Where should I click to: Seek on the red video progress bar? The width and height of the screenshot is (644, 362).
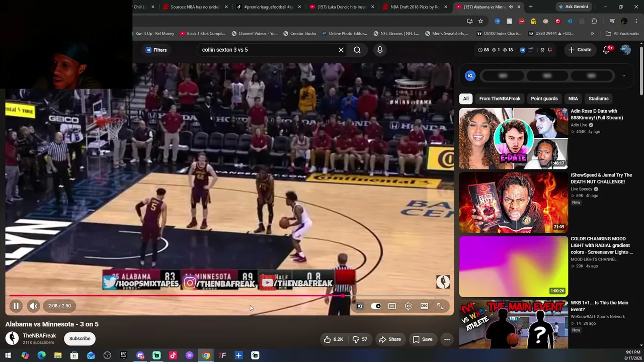229,296
